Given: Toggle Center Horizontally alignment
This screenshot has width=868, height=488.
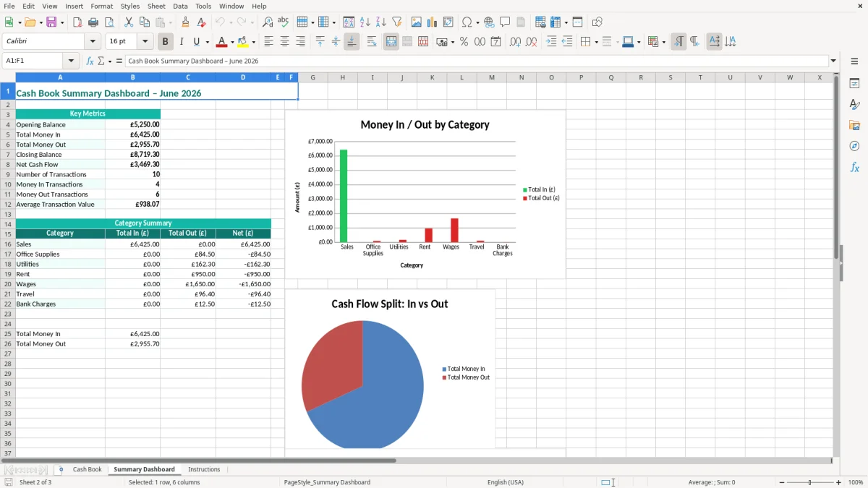Looking at the screenshot, I should (x=284, y=42).
